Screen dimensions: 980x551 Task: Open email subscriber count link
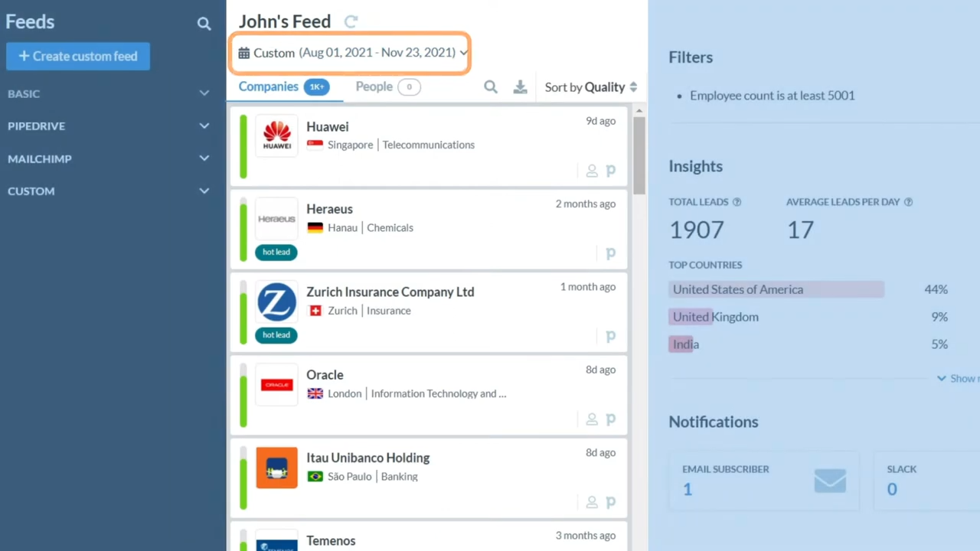688,489
